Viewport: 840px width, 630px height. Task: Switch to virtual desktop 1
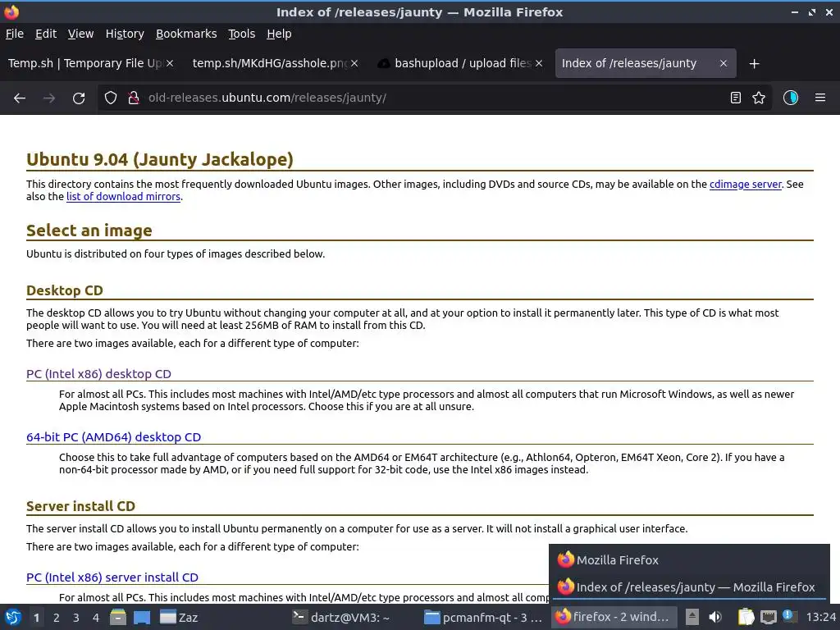tap(36, 618)
